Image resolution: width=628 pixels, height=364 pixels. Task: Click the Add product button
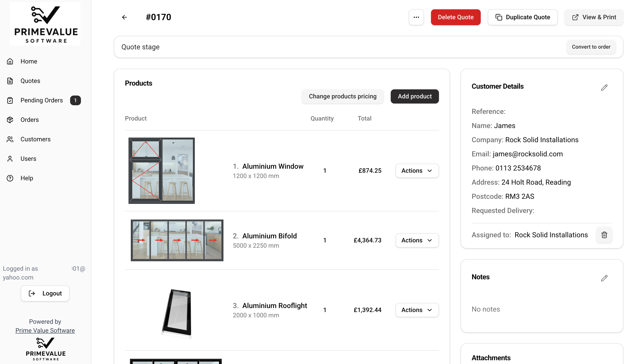click(x=415, y=96)
